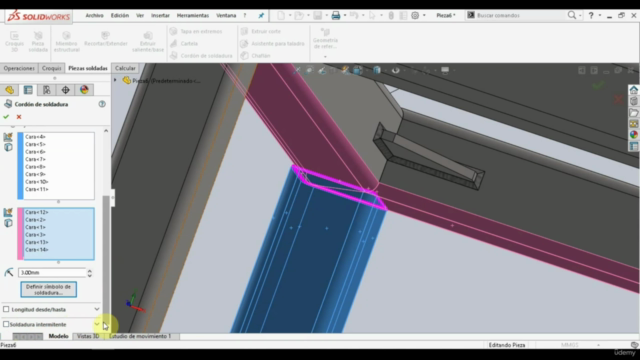Select Cara<4> in first selection list
The width and height of the screenshot is (640, 360).
35,137
